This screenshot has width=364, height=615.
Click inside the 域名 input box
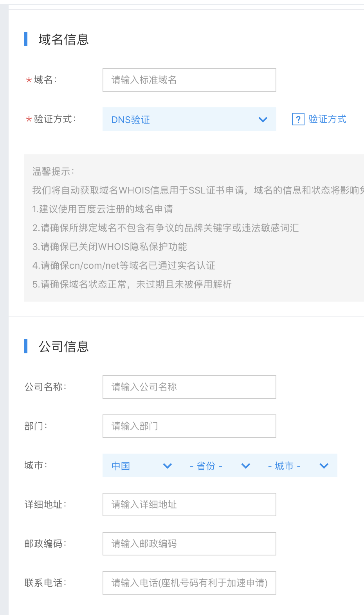[189, 80]
